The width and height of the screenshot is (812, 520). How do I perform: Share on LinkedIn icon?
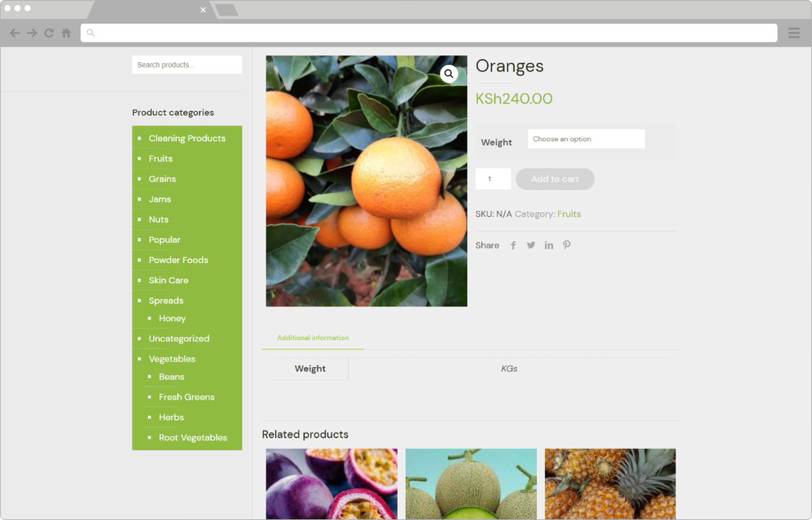coord(549,245)
